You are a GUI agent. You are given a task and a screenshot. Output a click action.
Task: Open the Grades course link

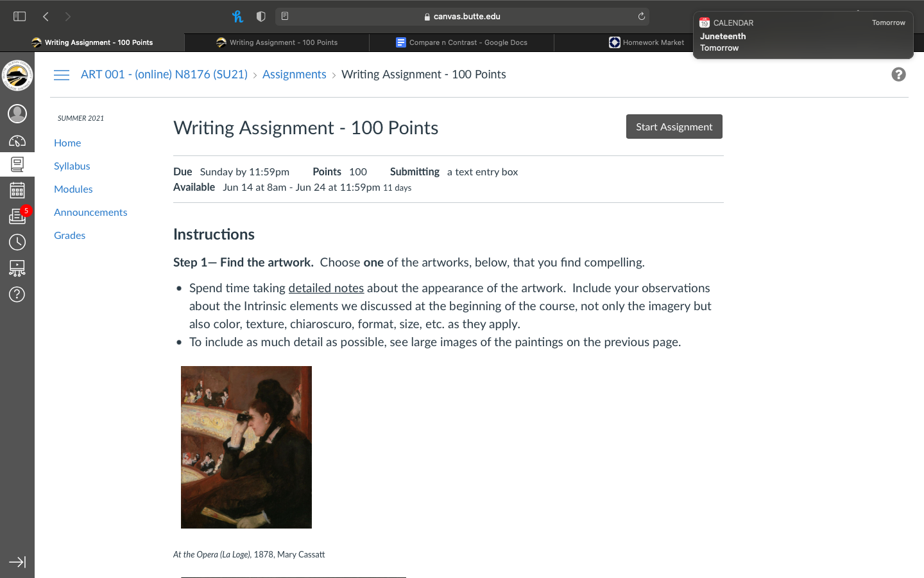pos(70,235)
